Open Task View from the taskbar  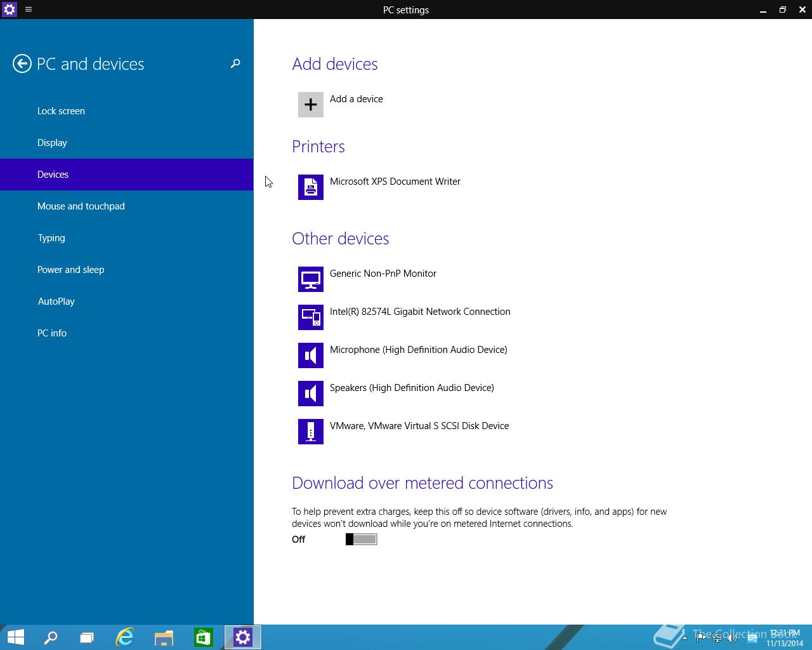[x=87, y=637]
